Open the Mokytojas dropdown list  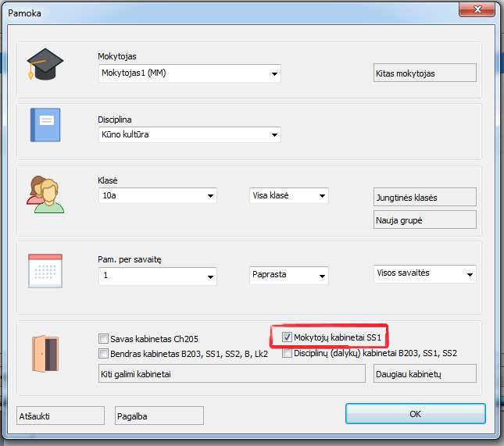point(274,74)
